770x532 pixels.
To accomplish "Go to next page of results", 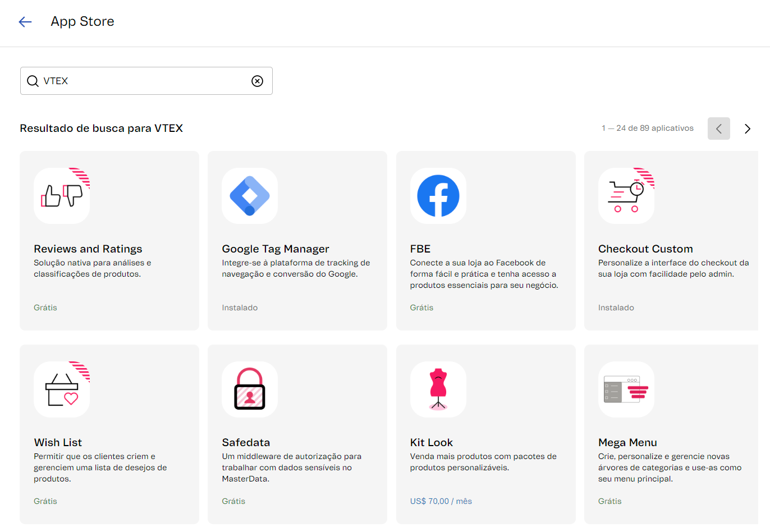I will tap(747, 129).
